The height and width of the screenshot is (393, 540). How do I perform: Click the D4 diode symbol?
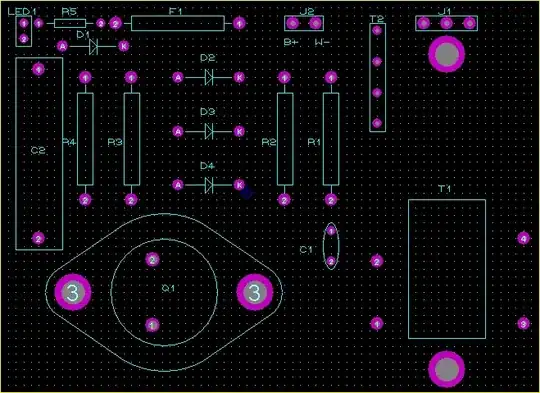pos(209,185)
